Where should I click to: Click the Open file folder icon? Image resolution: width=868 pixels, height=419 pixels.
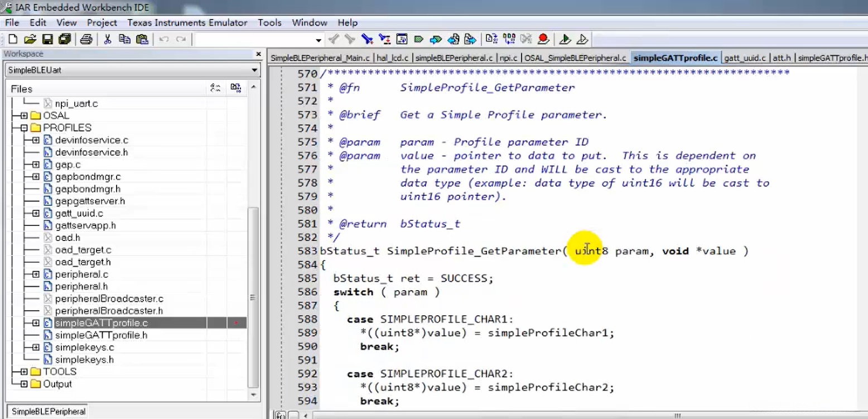click(30, 39)
